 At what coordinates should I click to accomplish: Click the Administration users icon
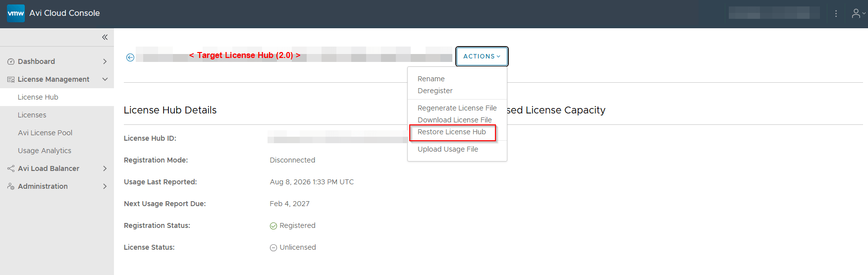click(11, 186)
